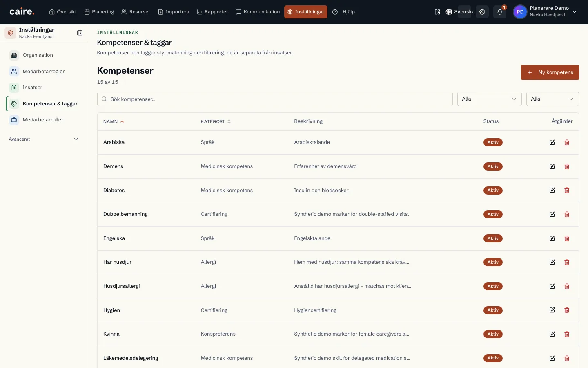Edit the Hygien competence
The width and height of the screenshot is (588, 368).
[552, 310]
